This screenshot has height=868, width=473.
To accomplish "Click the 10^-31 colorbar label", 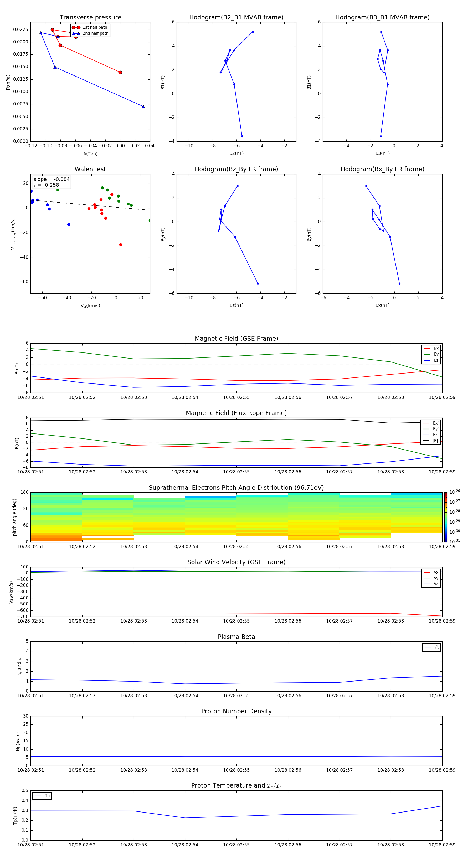I will 455,542.
